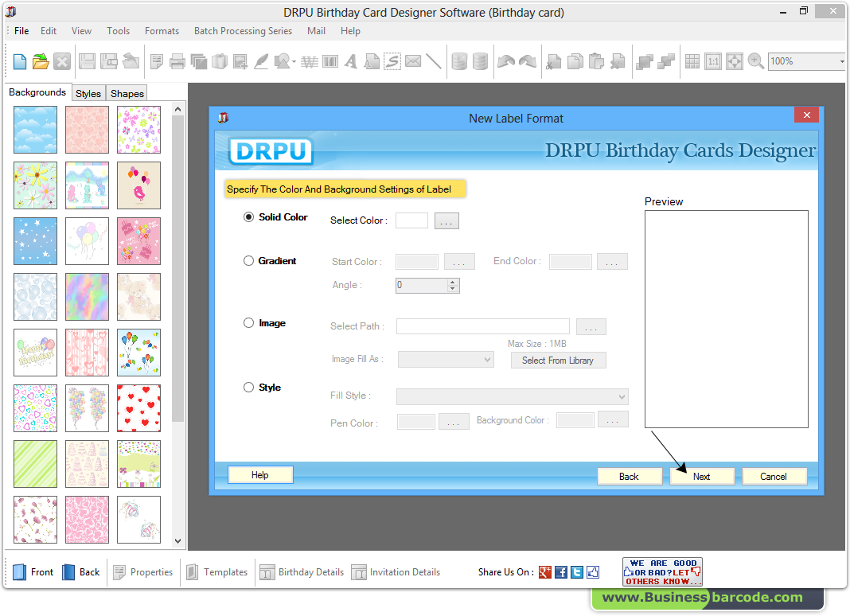Expand the shapes tool dropdown arrow in toolbar
The height and width of the screenshot is (616, 850).
point(294,62)
